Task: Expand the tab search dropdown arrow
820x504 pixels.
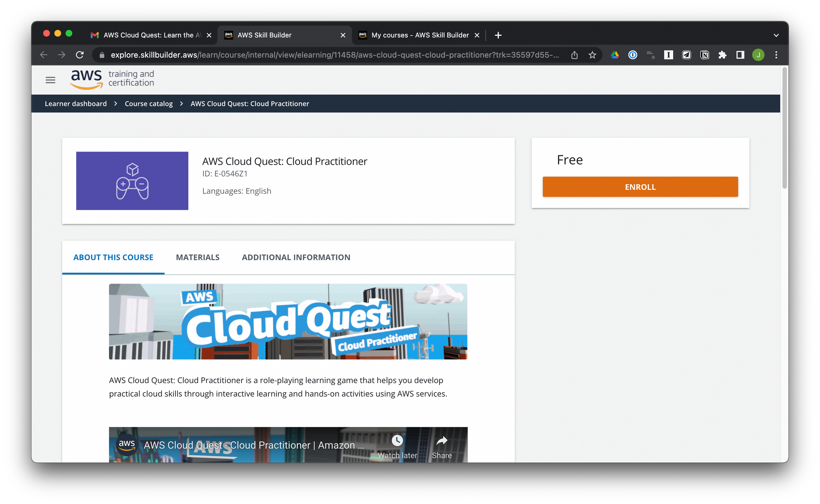Action: point(776,35)
